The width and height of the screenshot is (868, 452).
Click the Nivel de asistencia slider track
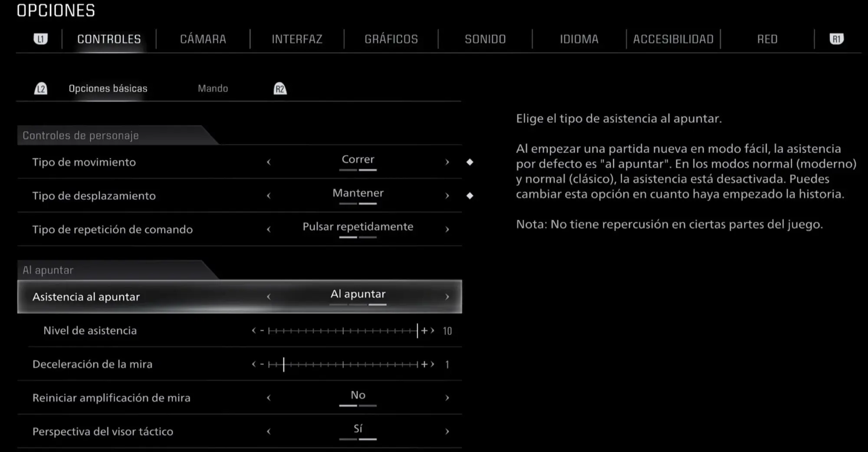pos(343,331)
